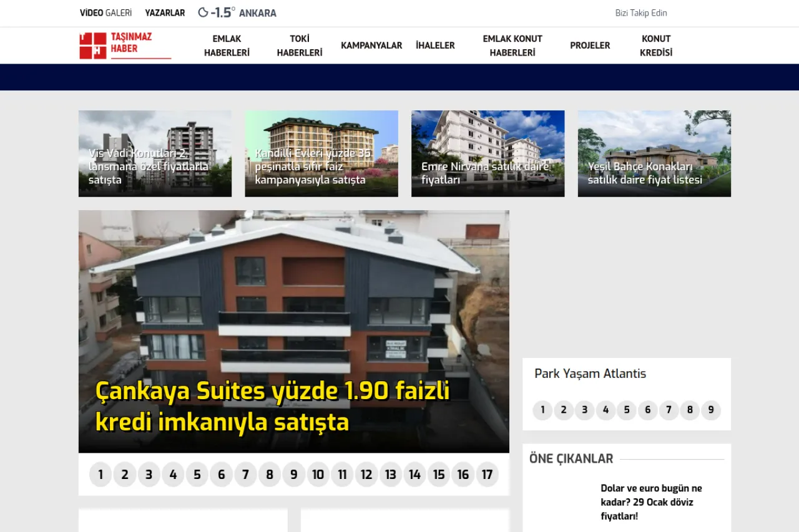Open the Vis Vadi Konutları news thumbnail
Screen dimensions: 799x532
[155, 153]
